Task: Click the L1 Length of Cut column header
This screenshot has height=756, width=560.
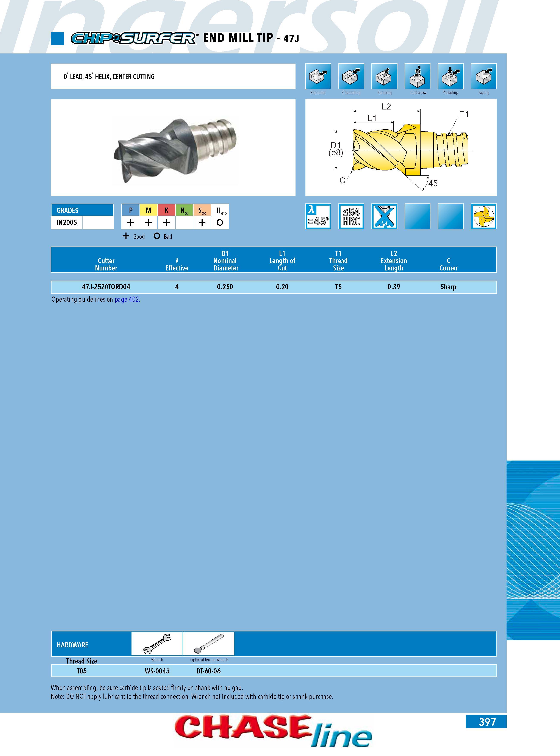Action: [282, 261]
